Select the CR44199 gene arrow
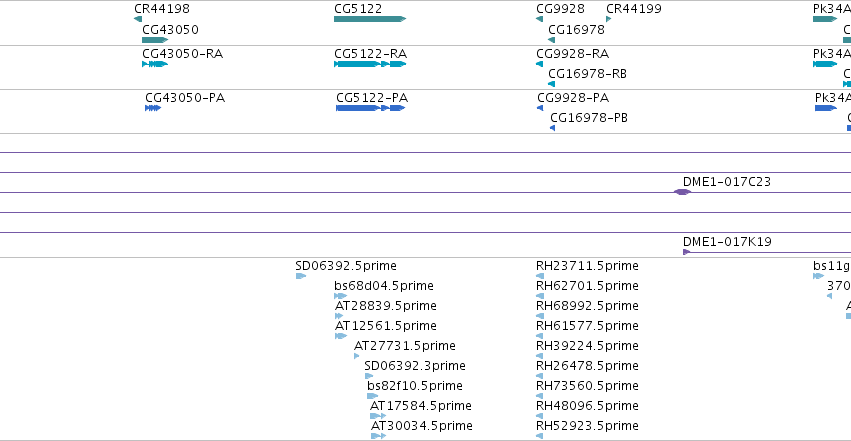Image resolution: width=851 pixels, height=441 pixels. coord(608,19)
